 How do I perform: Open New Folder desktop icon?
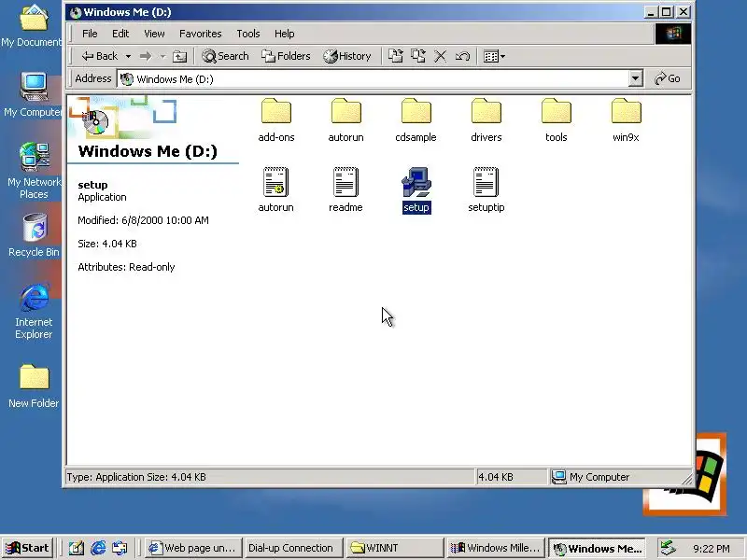pos(34,385)
